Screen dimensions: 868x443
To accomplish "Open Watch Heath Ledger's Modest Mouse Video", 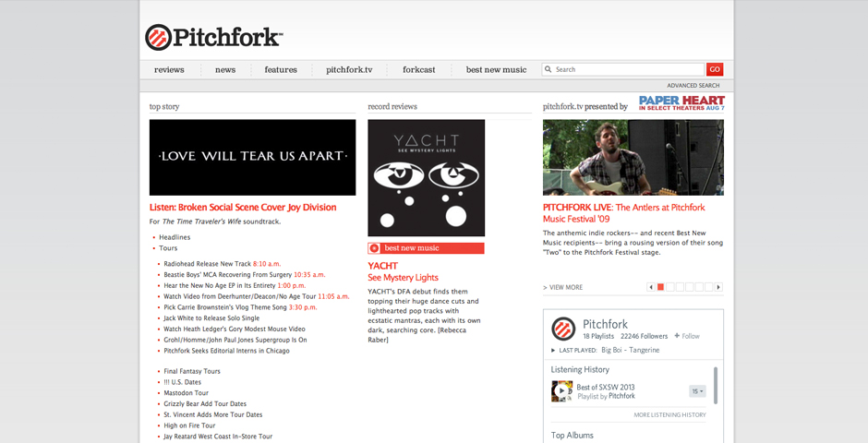I will (235, 329).
